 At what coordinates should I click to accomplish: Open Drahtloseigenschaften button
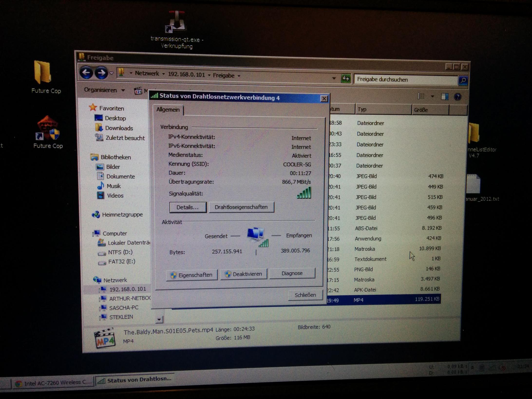[241, 207]
